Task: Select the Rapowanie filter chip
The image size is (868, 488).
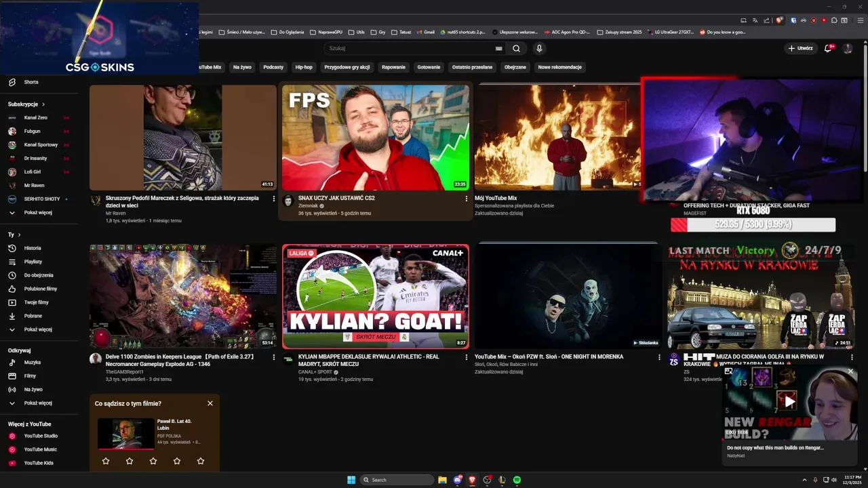Action: pos(393,67)
